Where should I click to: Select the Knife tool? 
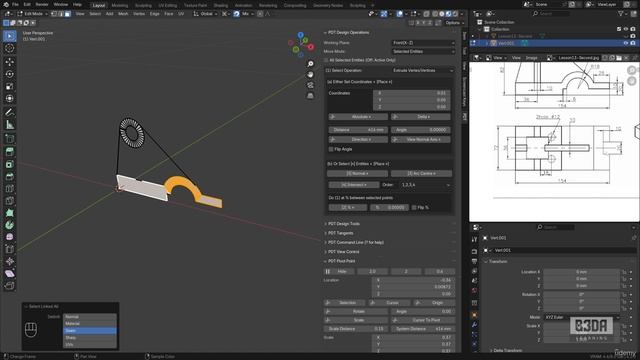click(9, 201)
